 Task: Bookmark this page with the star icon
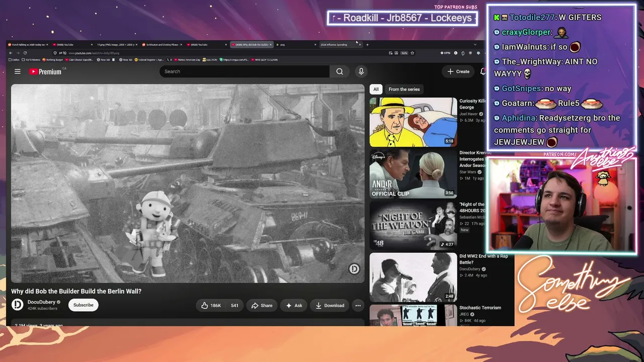(x=412, y=53)
